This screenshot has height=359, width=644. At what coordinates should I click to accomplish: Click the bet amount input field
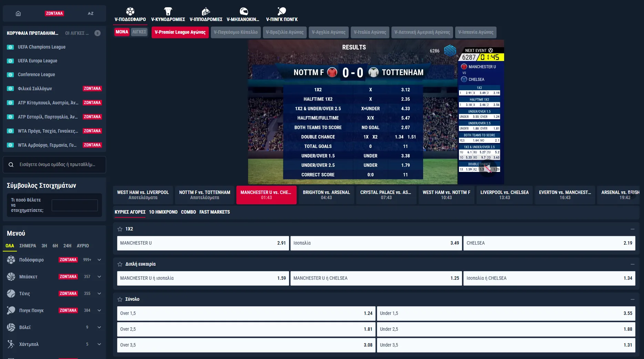[75, 205]
